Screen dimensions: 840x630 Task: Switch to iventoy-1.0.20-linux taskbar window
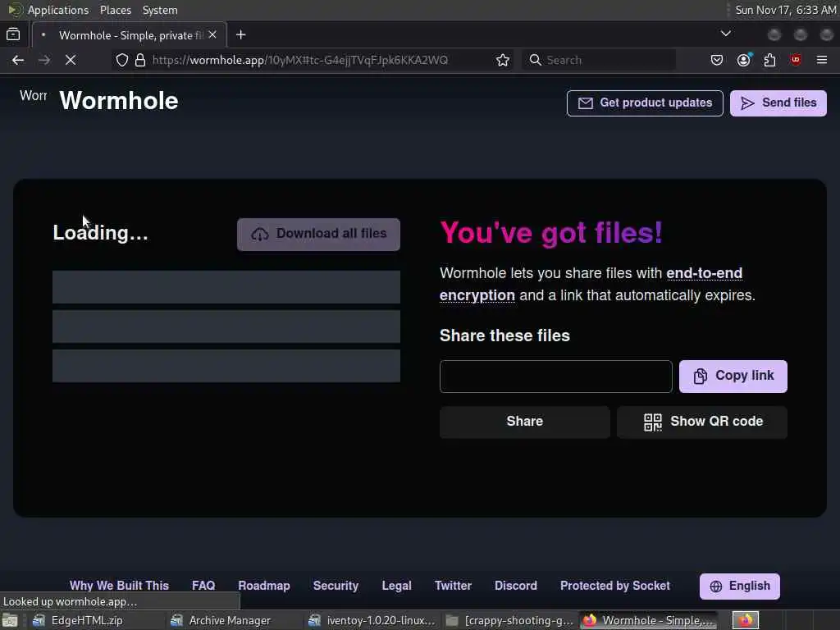(373, 620)
